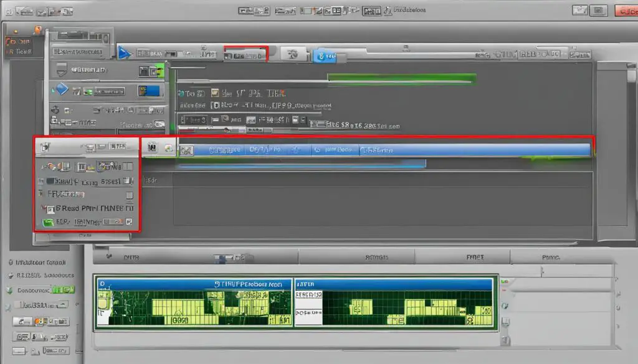This screenshot has width=638, height=364.
Task: Click the icon in the layer panel header
Action: click(45, 147)
